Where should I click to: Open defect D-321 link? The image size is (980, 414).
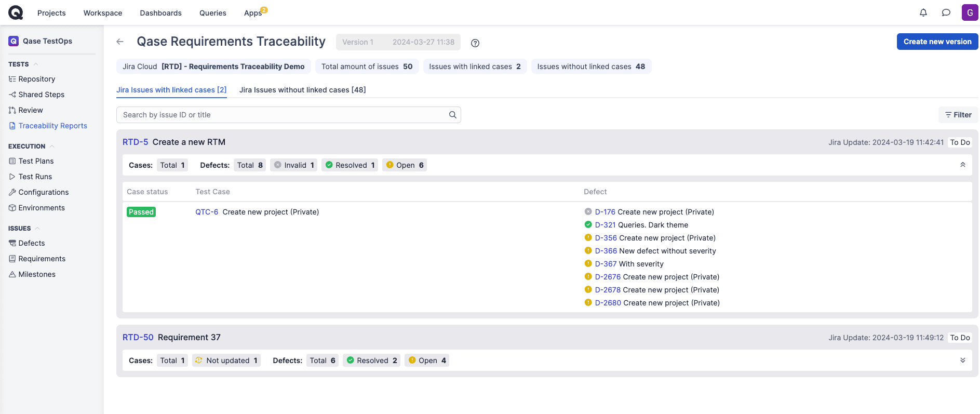(x=605, y=225)
